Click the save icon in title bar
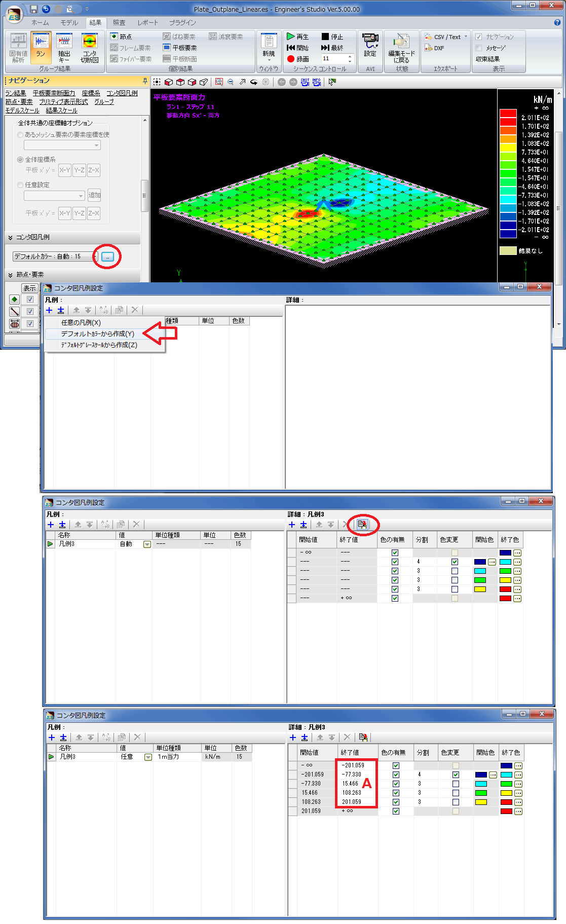The height and width of the screenshot is (924, 566). pyautogui.click(x=34, y=9)
